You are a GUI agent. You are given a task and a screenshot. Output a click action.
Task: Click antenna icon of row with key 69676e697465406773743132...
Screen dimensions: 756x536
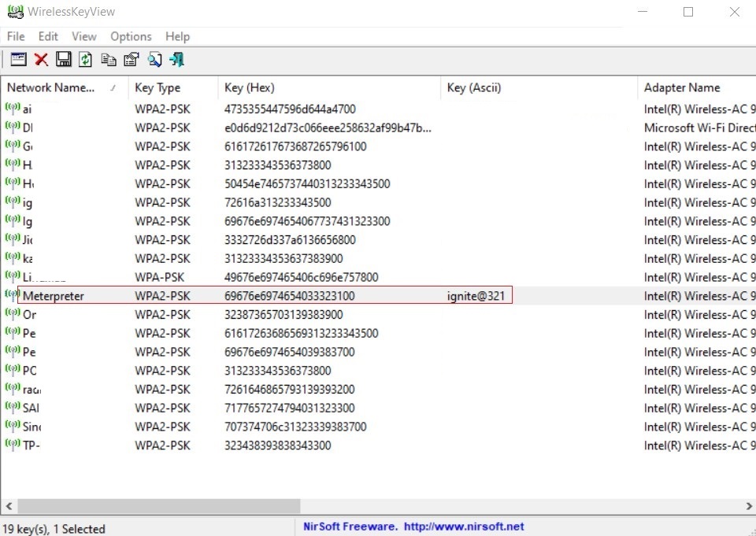[x=13, y=220]
